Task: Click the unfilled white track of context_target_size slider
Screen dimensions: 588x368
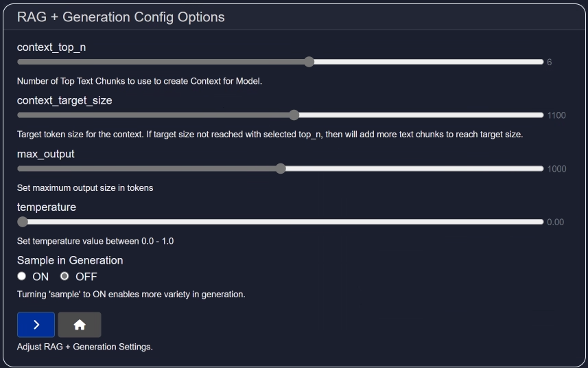Action: [419, 115]
